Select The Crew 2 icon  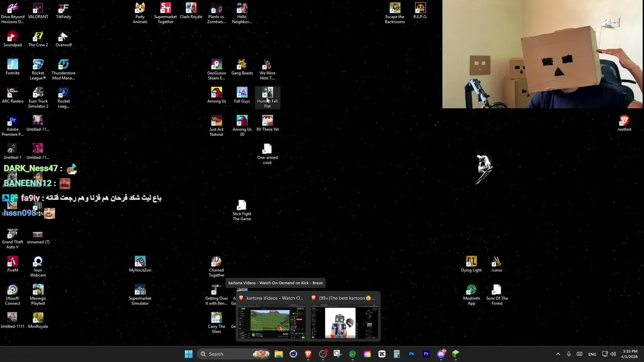coord(38,39)
